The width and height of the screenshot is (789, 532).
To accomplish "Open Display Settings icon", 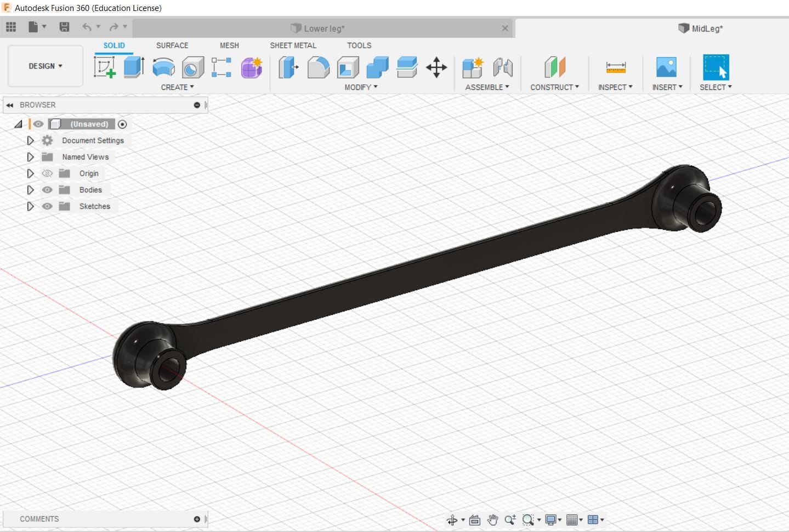I will click(550, 520).
